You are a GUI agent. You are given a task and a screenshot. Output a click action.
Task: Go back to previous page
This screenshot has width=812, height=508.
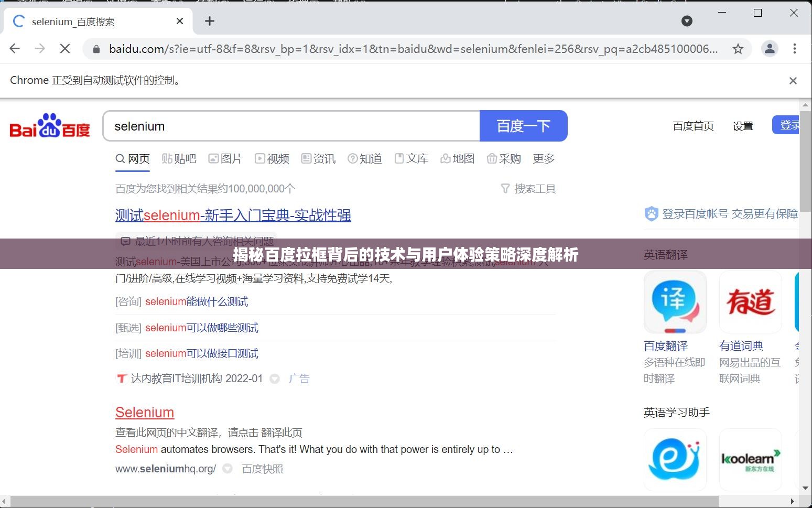(15, 49)
